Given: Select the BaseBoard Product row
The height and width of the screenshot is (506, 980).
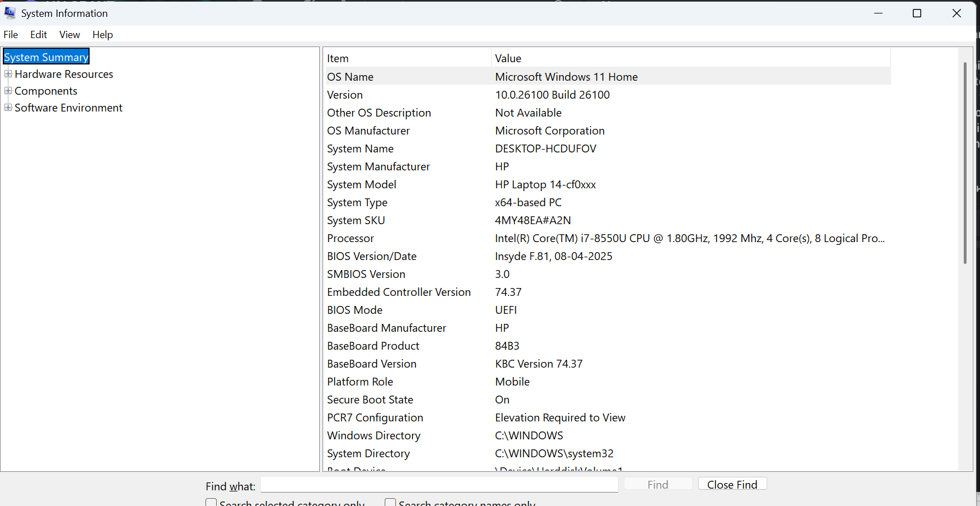Looking at the screenshot, I should [608, 346].
